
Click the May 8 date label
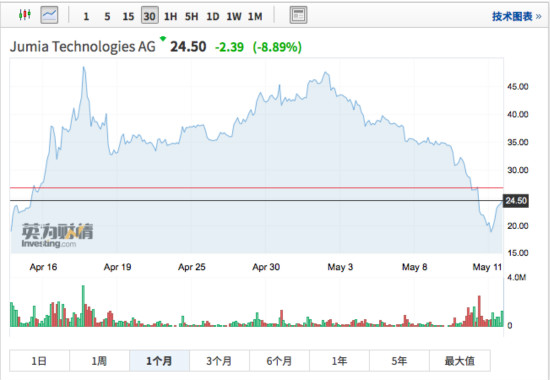click(415, 267)
